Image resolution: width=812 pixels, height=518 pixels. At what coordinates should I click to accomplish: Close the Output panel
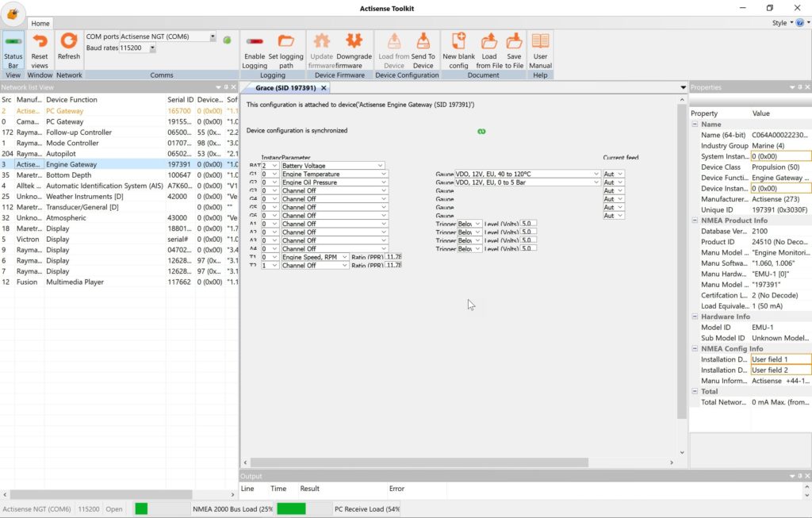coord(807,476)
